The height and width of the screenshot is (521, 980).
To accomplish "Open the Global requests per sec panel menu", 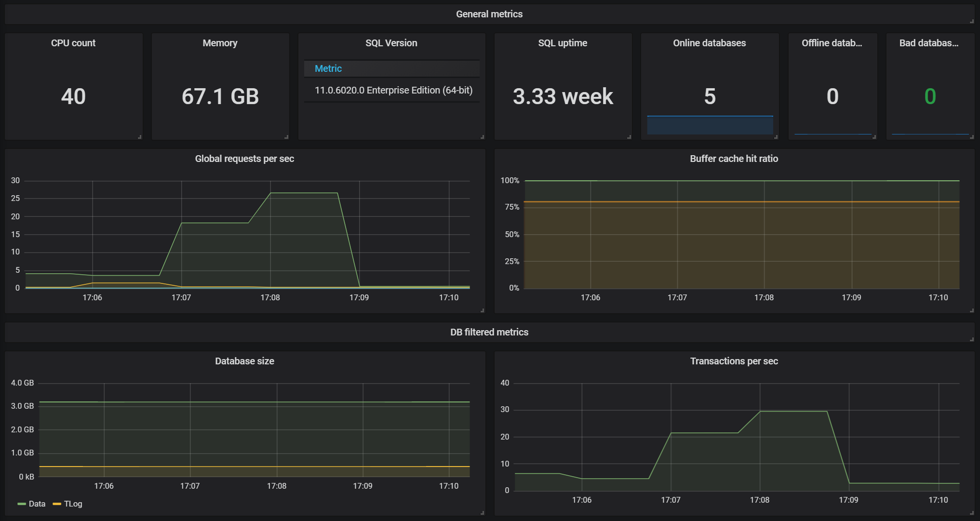I will click(244, 159).
